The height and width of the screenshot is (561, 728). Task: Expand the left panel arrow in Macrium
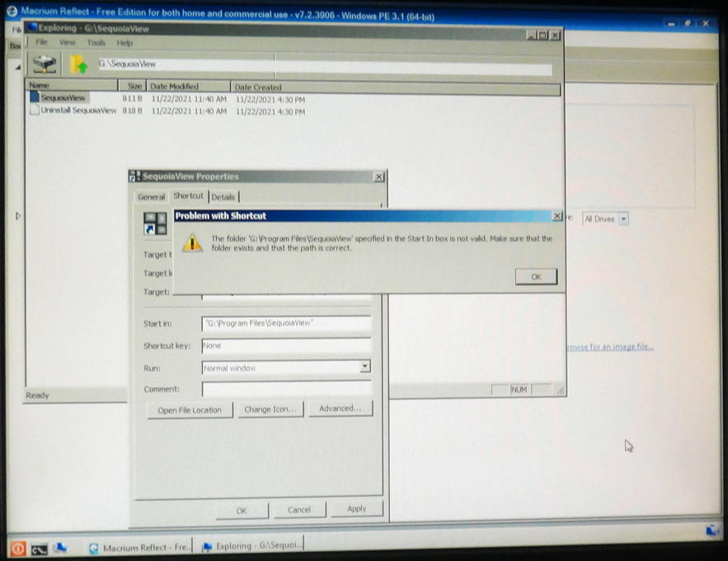[x=17, y=216]
